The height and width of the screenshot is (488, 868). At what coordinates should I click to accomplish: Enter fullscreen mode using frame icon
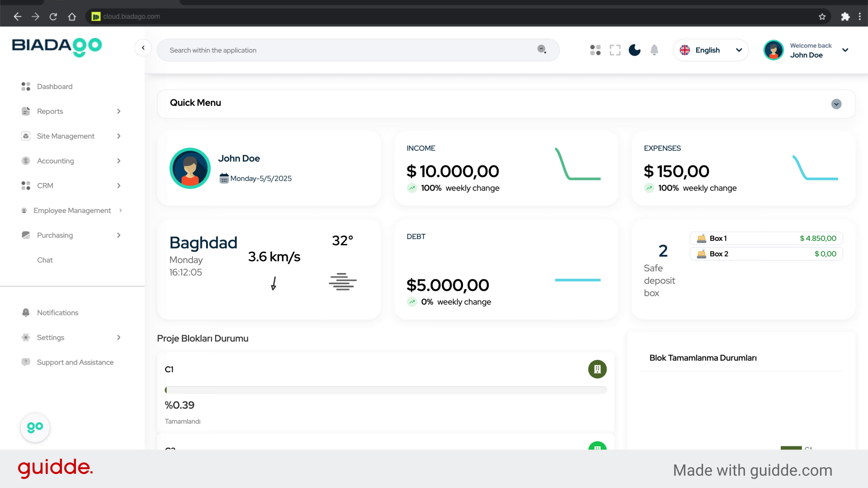615,50
